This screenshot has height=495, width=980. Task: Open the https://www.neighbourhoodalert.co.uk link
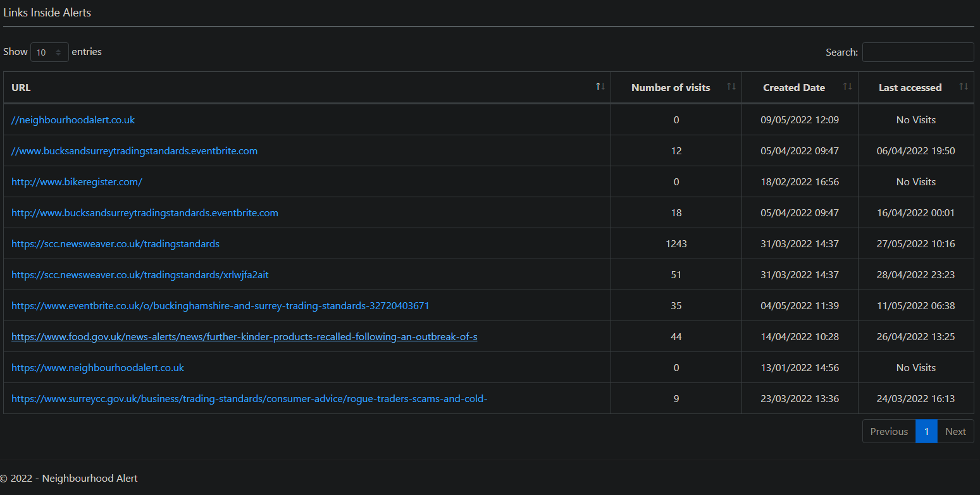97,368
